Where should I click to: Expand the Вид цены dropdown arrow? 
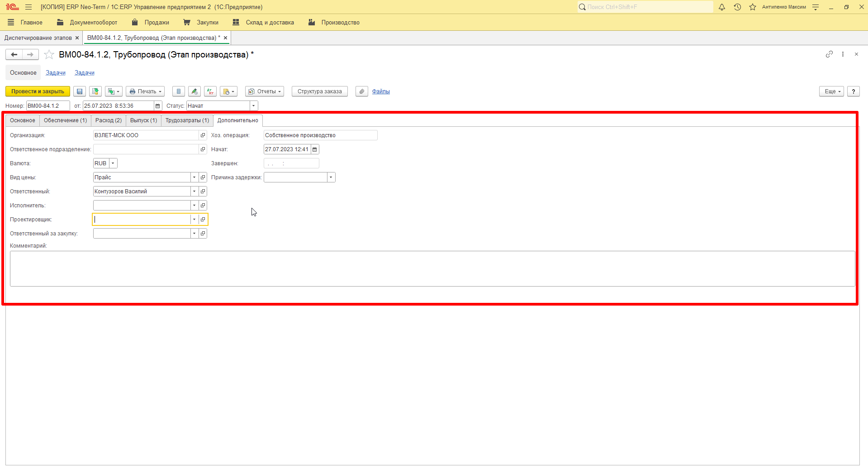tap(194, 177)
